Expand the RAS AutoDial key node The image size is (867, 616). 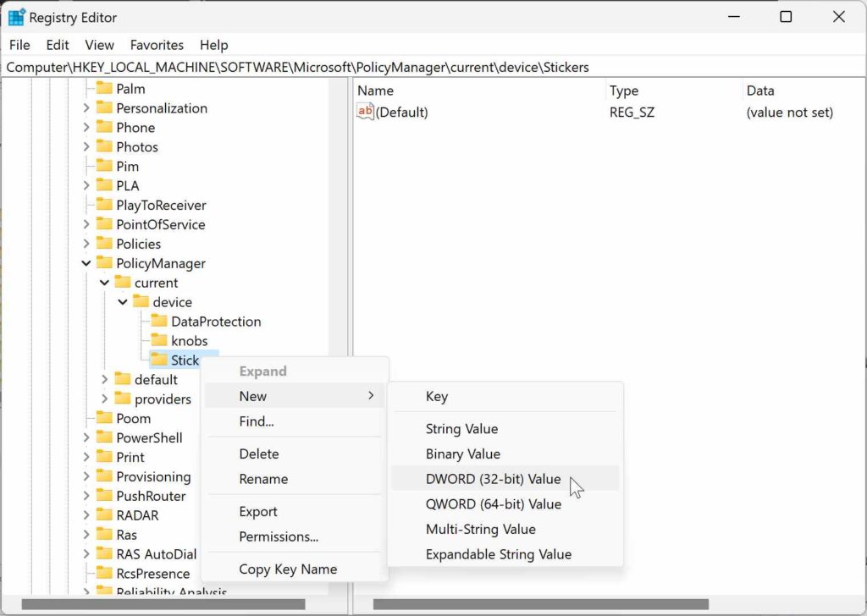86,553
